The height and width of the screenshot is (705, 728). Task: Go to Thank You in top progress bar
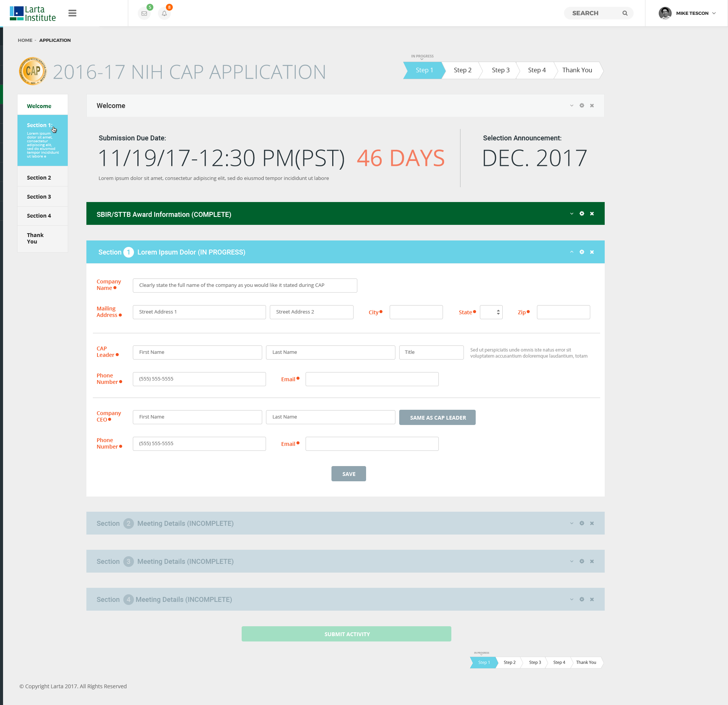coord(577,70)
